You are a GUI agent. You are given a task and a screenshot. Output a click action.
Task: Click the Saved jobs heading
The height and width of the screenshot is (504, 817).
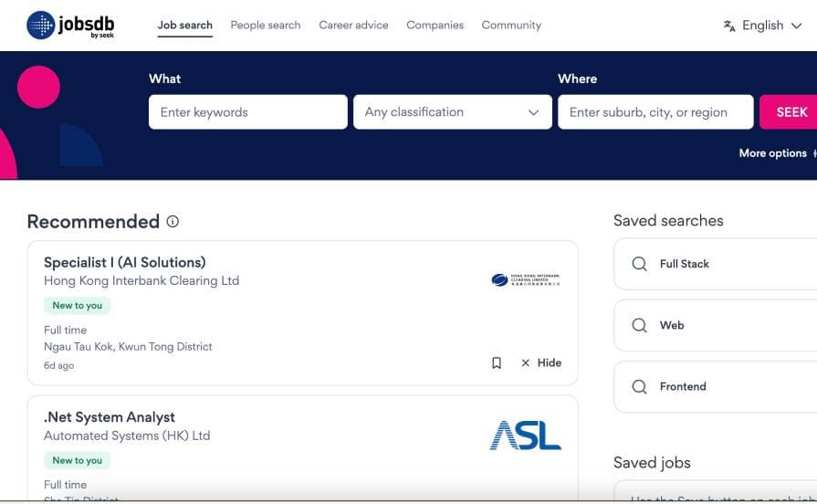[652, 463]
